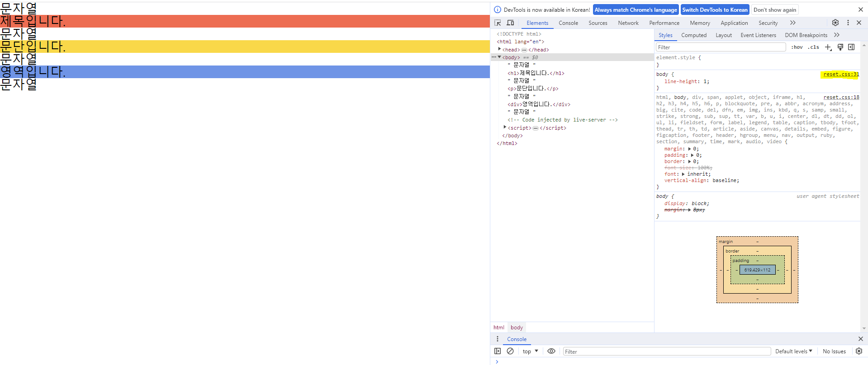Click the red heading bar on page
The height and width of the screenshot is (365, 868).
click(245, 21)
